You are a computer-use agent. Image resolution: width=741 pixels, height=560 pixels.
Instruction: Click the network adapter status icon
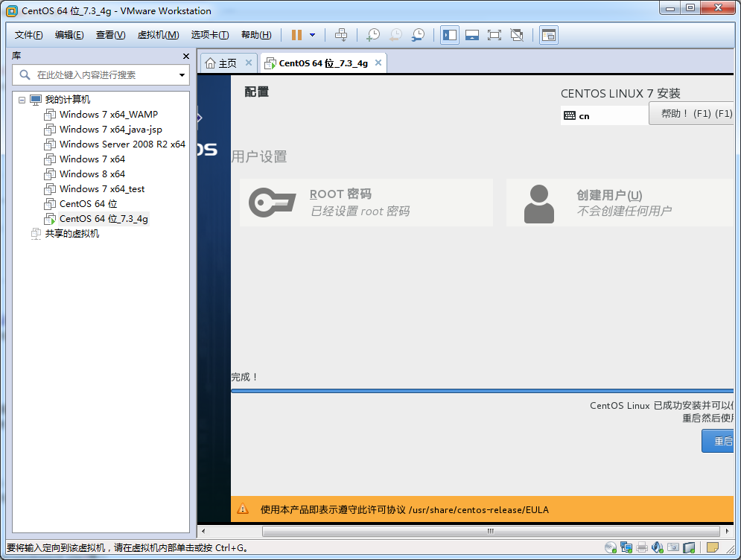point(626,547)
